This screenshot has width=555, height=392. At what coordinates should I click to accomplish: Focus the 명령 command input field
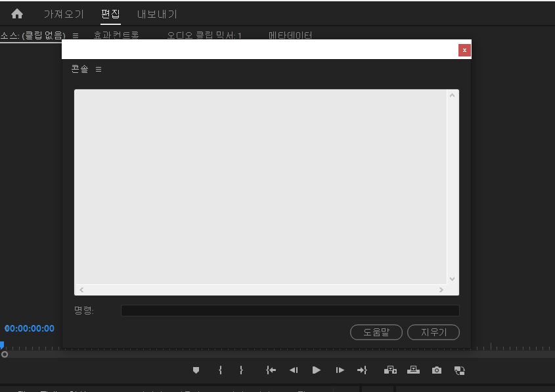coord(290,311)
